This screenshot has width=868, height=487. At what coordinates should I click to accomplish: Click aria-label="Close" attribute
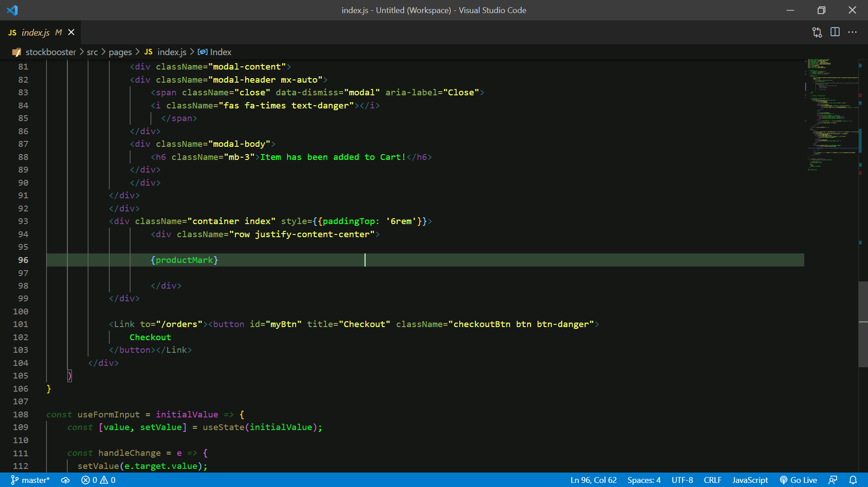(432, 92)
